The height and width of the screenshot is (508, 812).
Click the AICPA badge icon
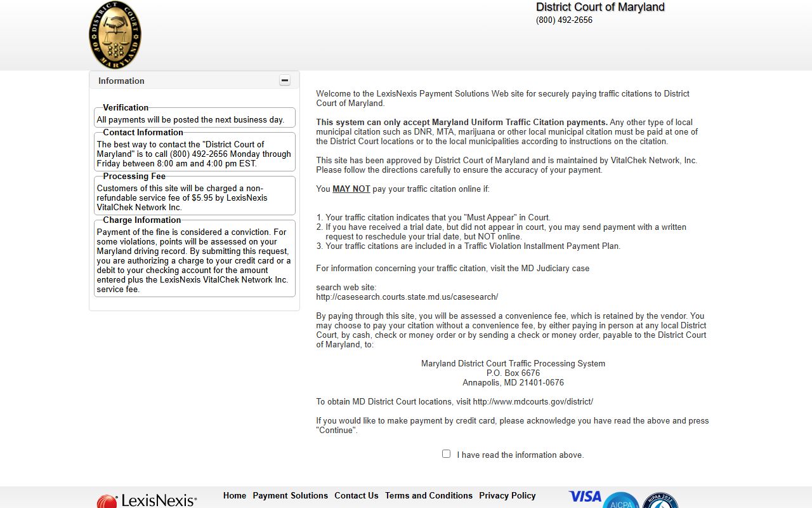(x=621, y=500)
